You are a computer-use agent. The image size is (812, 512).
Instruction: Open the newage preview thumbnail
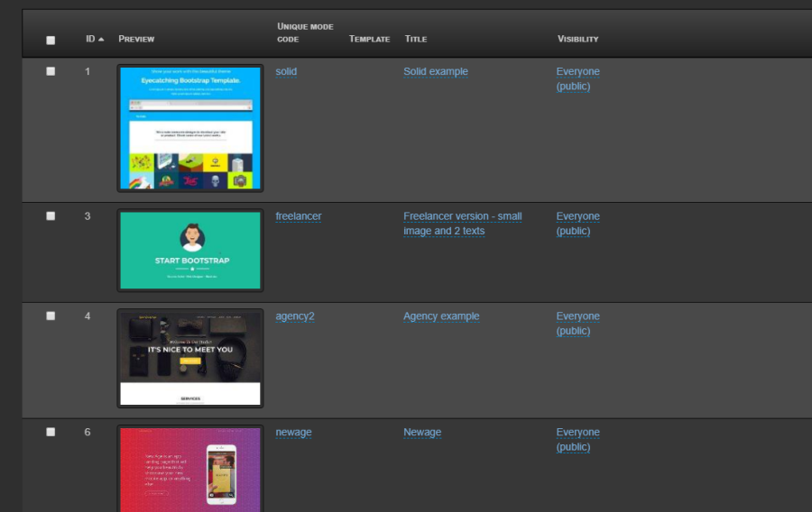click(190, 469)
